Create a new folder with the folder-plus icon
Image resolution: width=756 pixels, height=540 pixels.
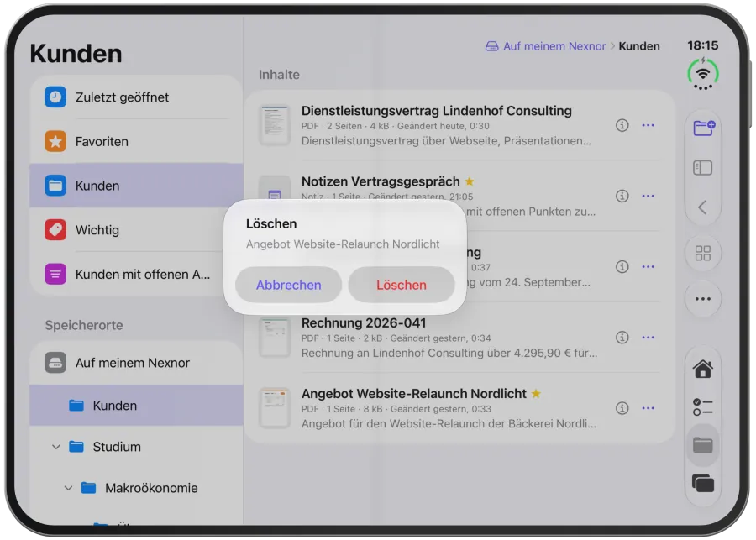[x=703, y=128]
